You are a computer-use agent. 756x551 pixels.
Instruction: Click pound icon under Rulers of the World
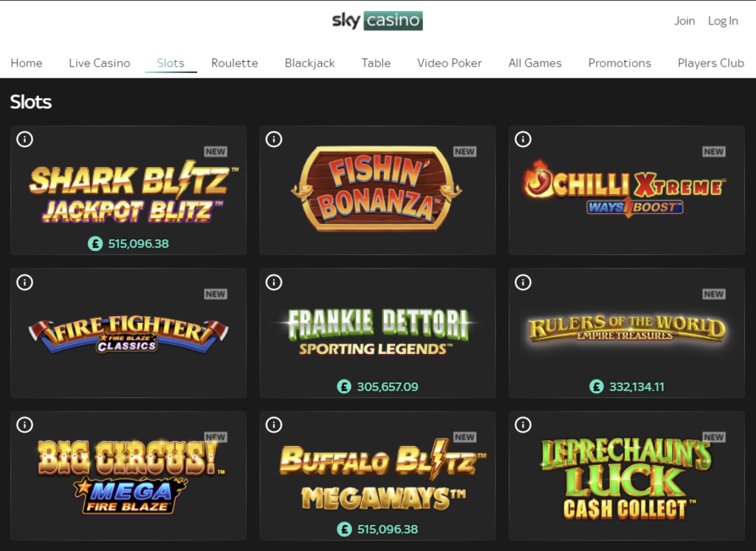pyautogui.click(x=597, y=386)
